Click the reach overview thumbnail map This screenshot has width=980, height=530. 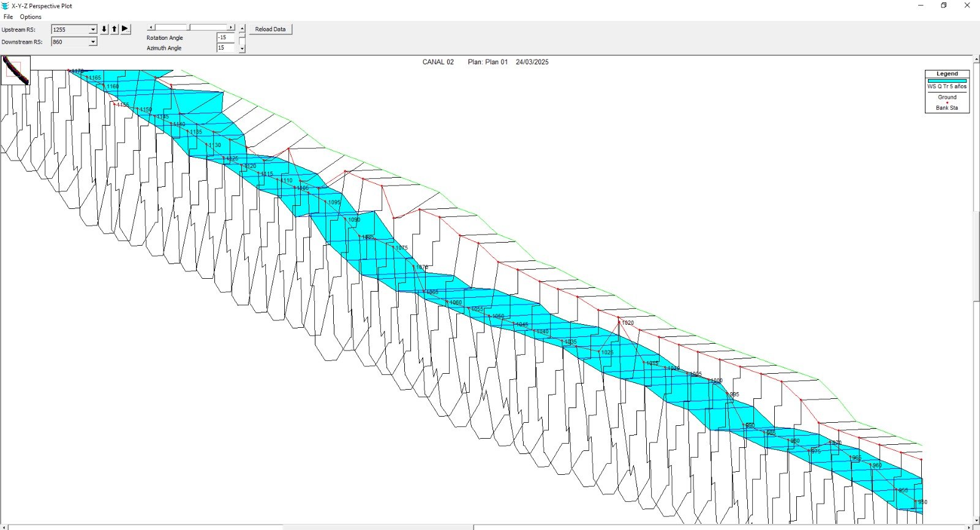point(15,70)
